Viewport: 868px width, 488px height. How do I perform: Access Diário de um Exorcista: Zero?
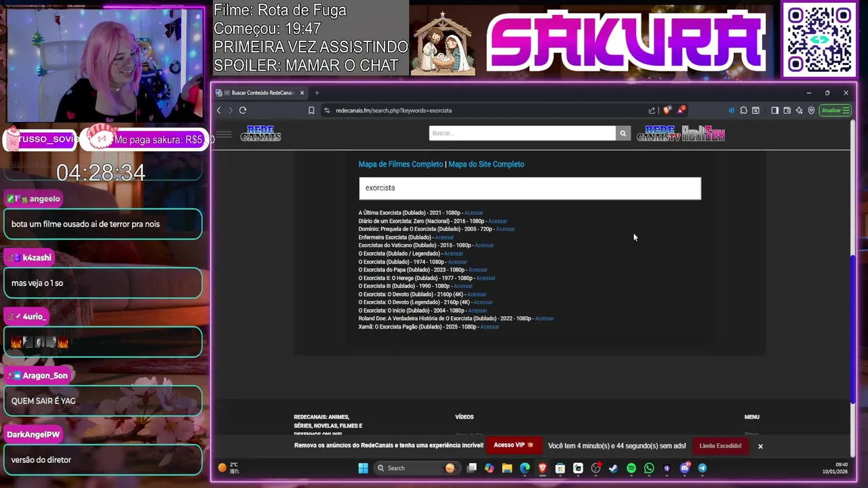click(497, 221)
